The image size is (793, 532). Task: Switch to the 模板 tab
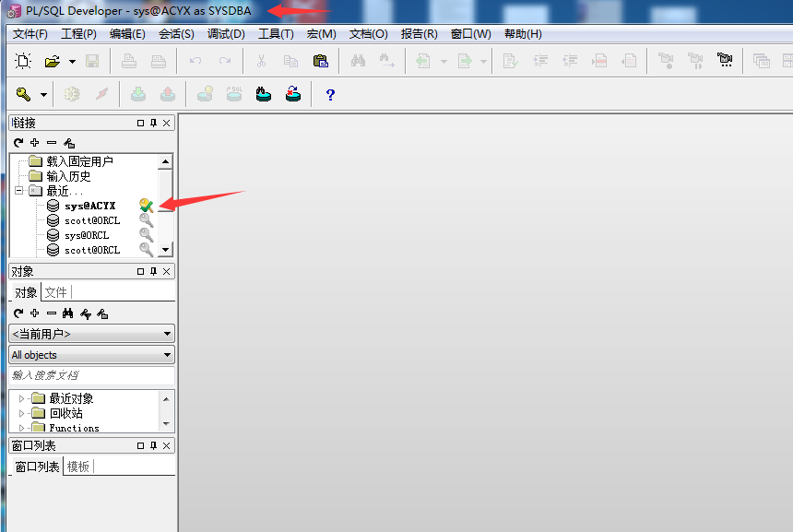tap(77, 467)
